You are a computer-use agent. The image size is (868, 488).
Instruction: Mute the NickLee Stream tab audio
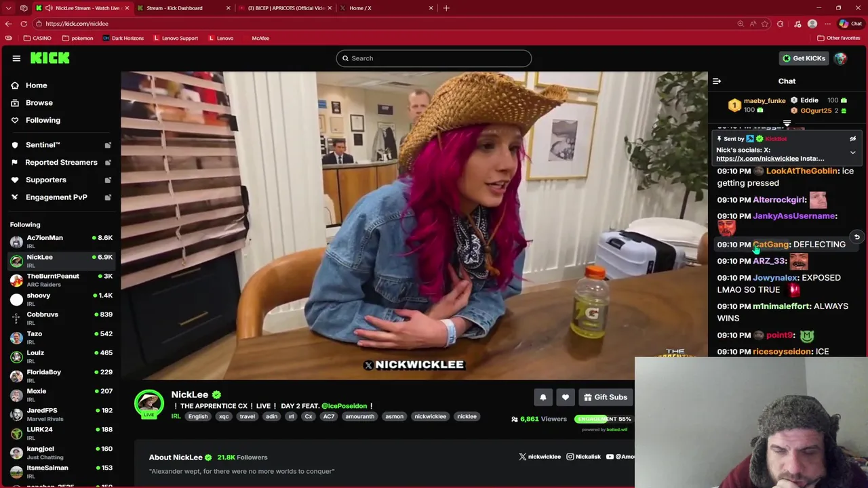coord(49,8)
